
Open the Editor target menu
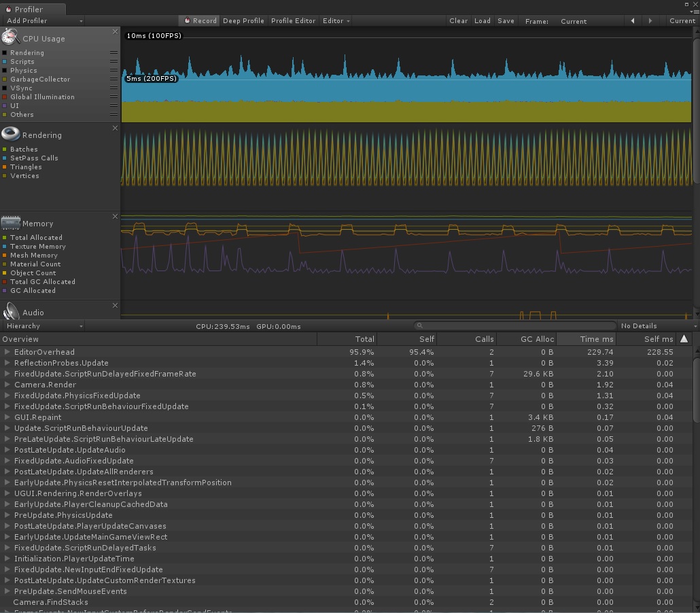point(336,21)
